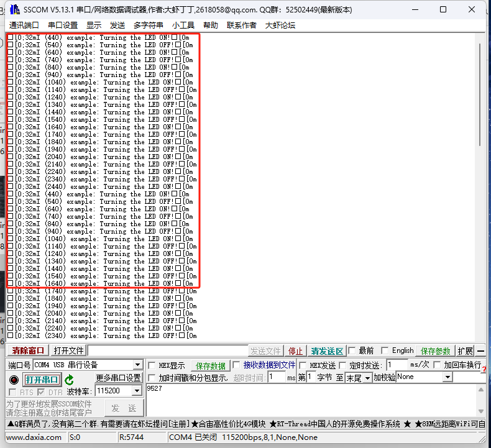Toggle the DTR checkbox
491x448 pixels.
coord(40,392)
